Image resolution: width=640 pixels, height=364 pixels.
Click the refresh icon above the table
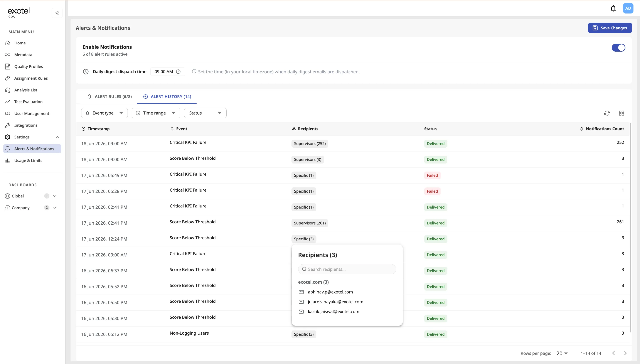pyautogui.click(x=607, y=113)
